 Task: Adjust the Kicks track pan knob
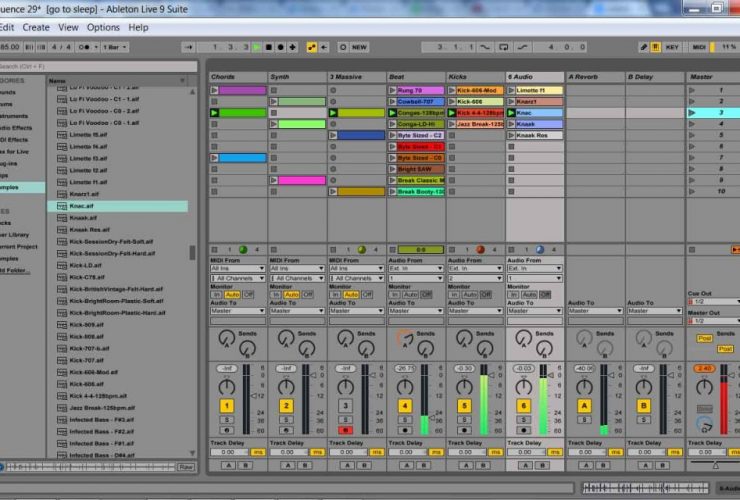(464, 387)
